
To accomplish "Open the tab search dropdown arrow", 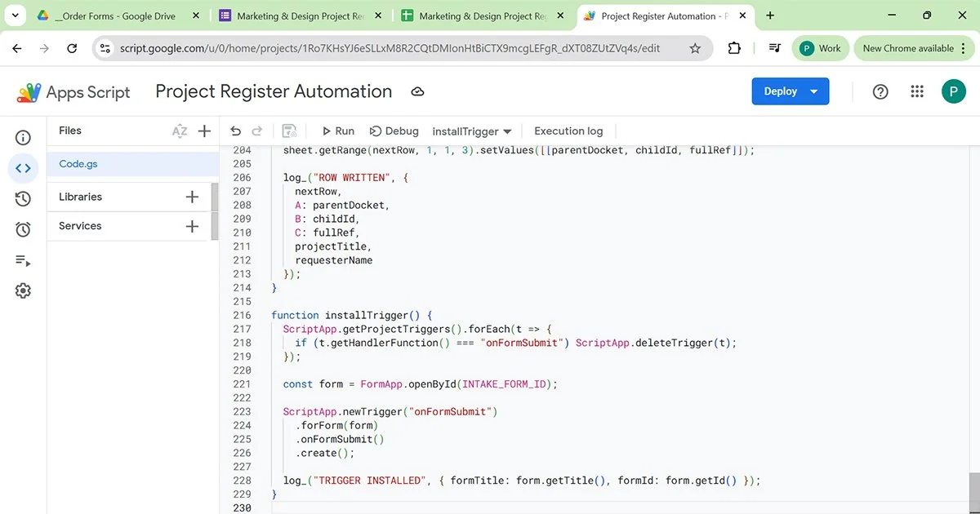I will [x=15, y=16].
